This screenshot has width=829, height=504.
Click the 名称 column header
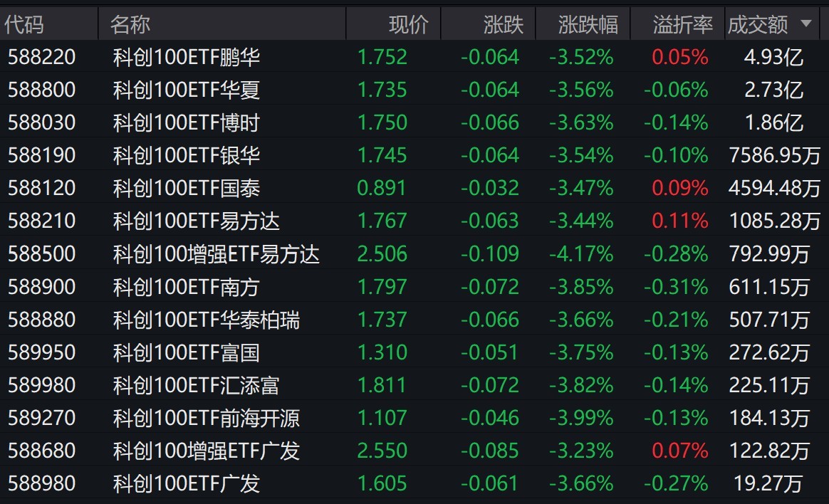pos(130,24)
